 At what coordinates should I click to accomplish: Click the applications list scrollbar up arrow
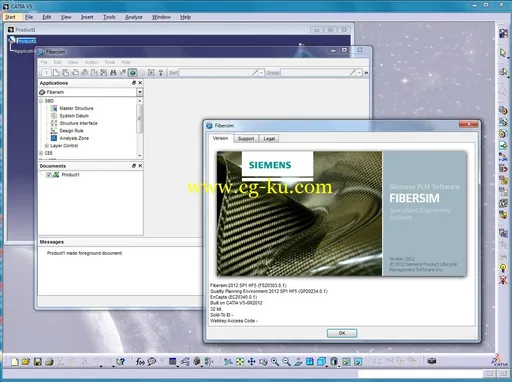pos(140,101)
